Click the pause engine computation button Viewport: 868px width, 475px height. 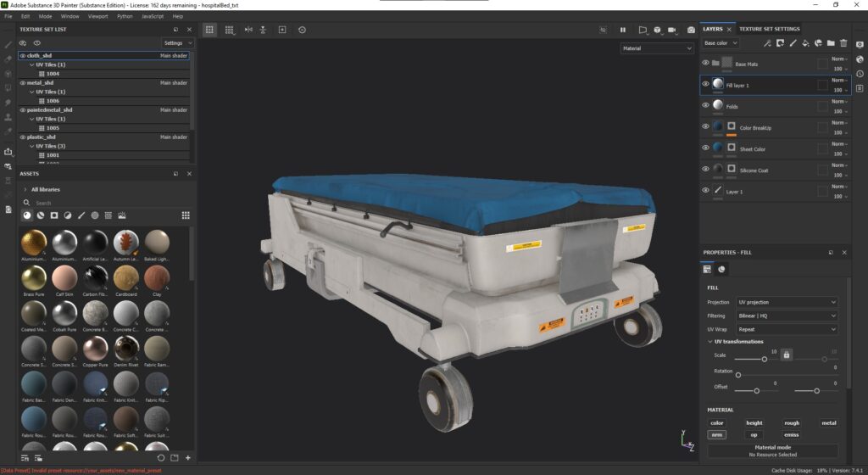(623, 30)
